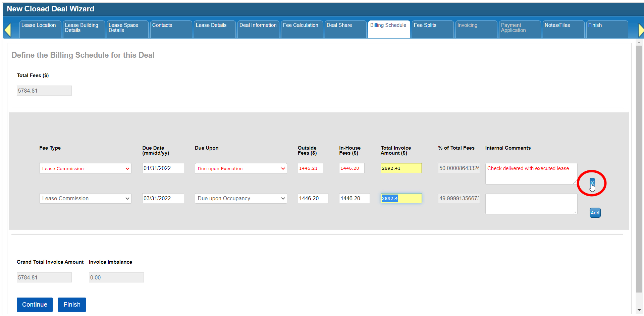The height and width of the screenshot is (316, 644).
Task: Click the scrollbar up arrow
Action: tap(639, 43)
